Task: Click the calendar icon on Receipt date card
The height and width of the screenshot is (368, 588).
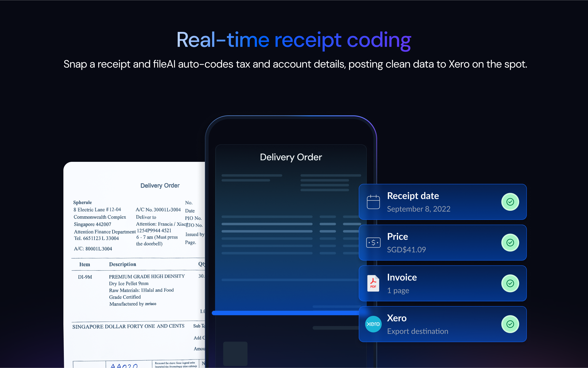Action: (x=373, y=202)
